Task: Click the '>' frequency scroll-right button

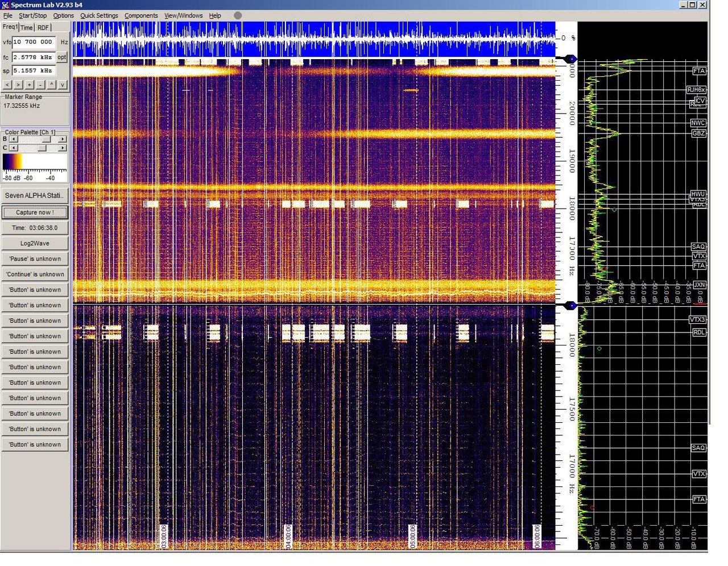Action: (x=18, y=85)
